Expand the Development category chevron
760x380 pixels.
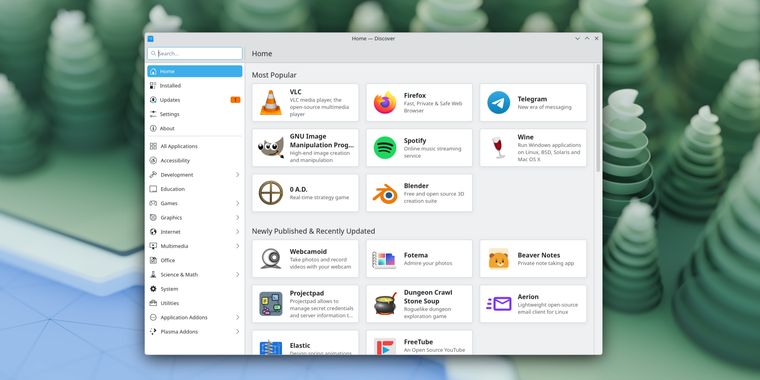(x=238, y=174)
